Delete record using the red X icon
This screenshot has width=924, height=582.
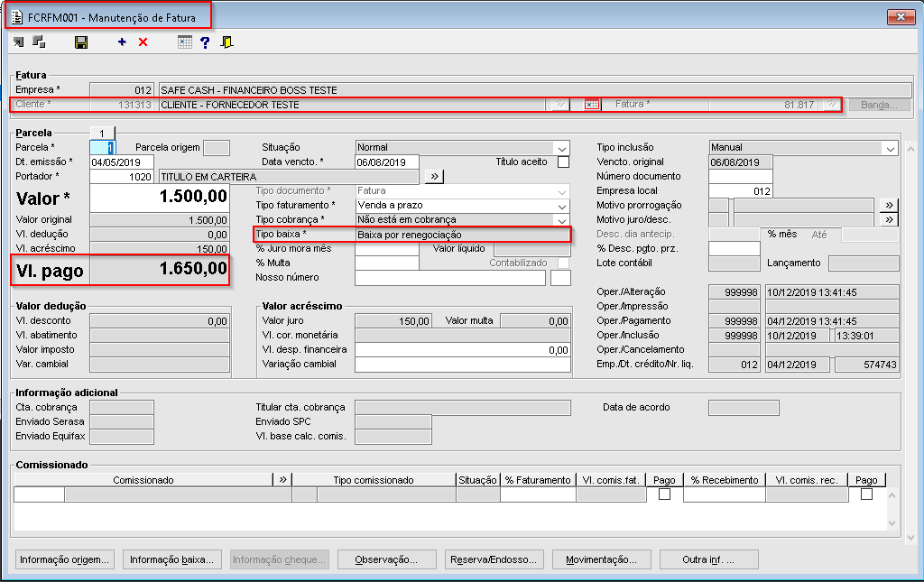pos(143,42)
